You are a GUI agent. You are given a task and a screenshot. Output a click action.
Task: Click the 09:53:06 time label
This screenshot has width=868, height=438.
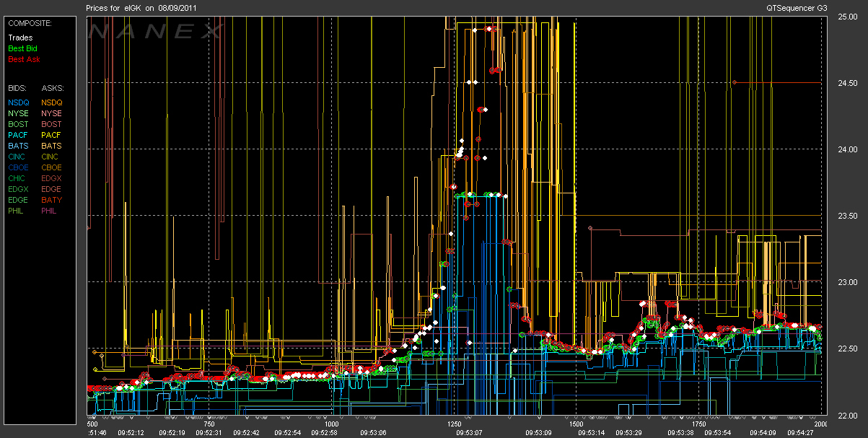coord(372,433)
